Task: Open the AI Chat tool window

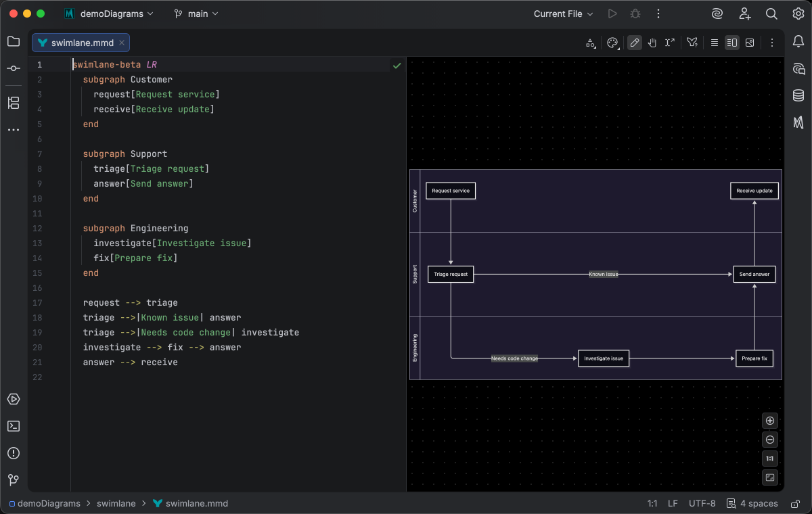Action: pyautogui.click(x=798, y=68)
